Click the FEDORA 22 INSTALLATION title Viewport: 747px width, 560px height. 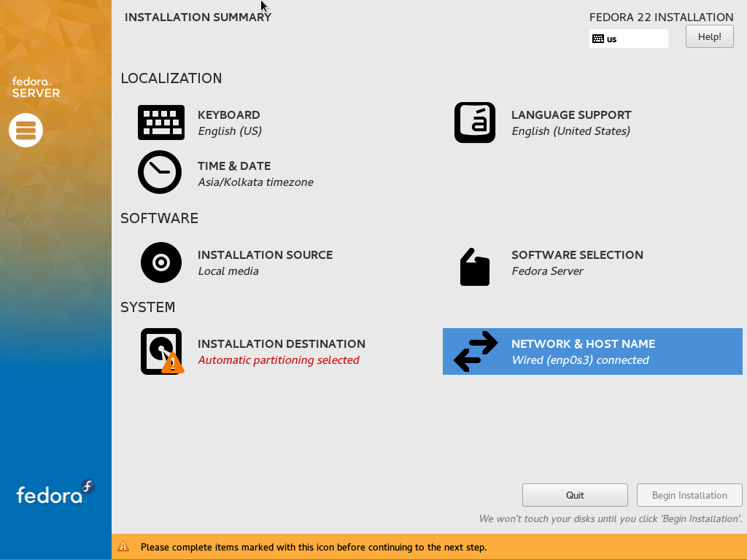tap(661, 17)
